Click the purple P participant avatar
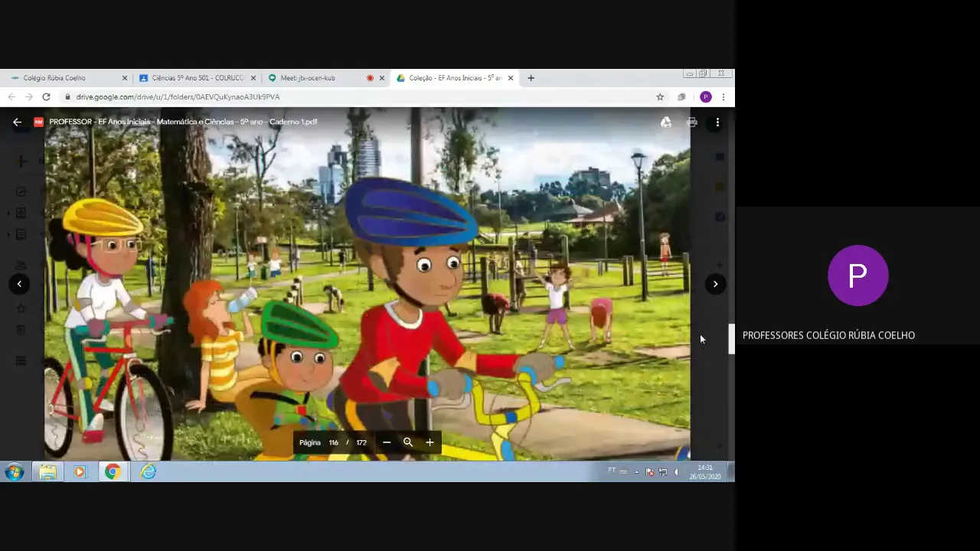 tap(858, 275)
